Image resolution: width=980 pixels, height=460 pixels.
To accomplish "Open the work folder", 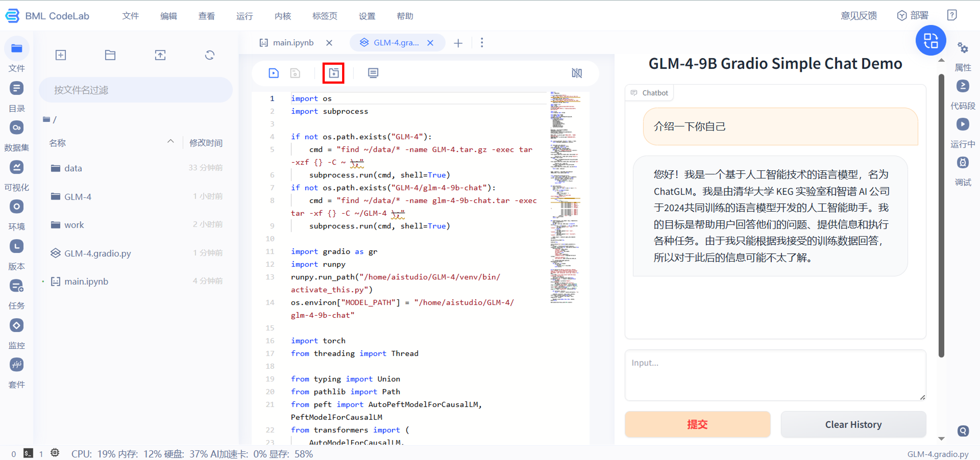I will pos(136,225).
